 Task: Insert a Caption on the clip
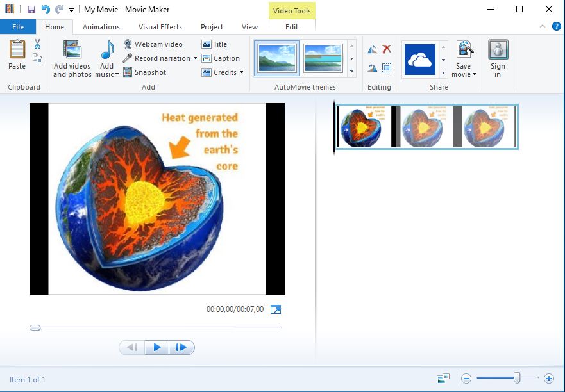click(x=221, y=58)
